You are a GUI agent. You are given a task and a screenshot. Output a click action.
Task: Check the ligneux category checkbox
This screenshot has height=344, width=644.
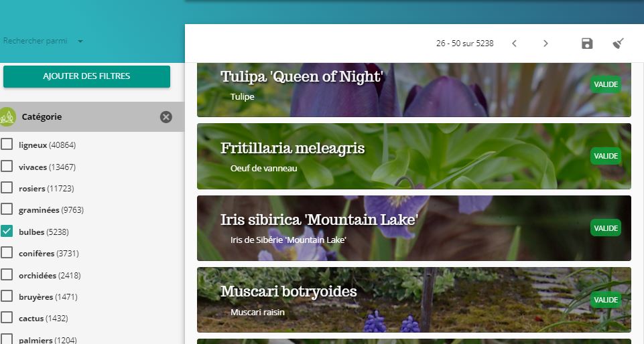7,145
